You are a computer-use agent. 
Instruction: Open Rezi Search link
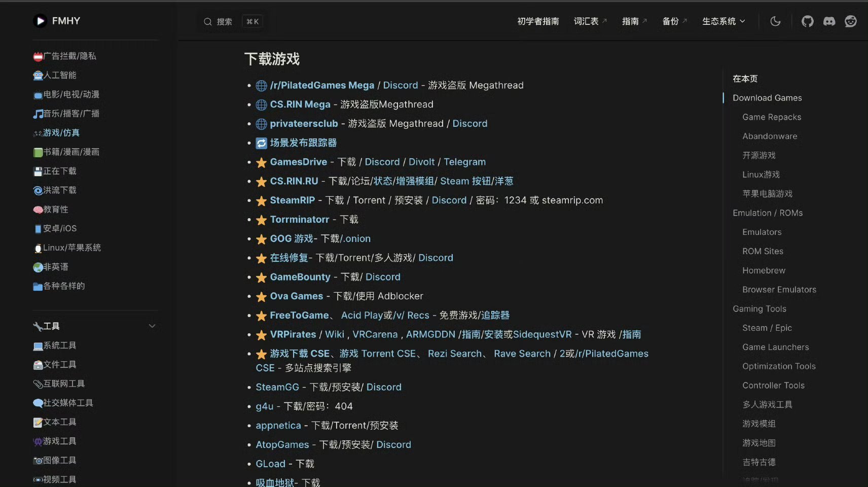(454, 354)
